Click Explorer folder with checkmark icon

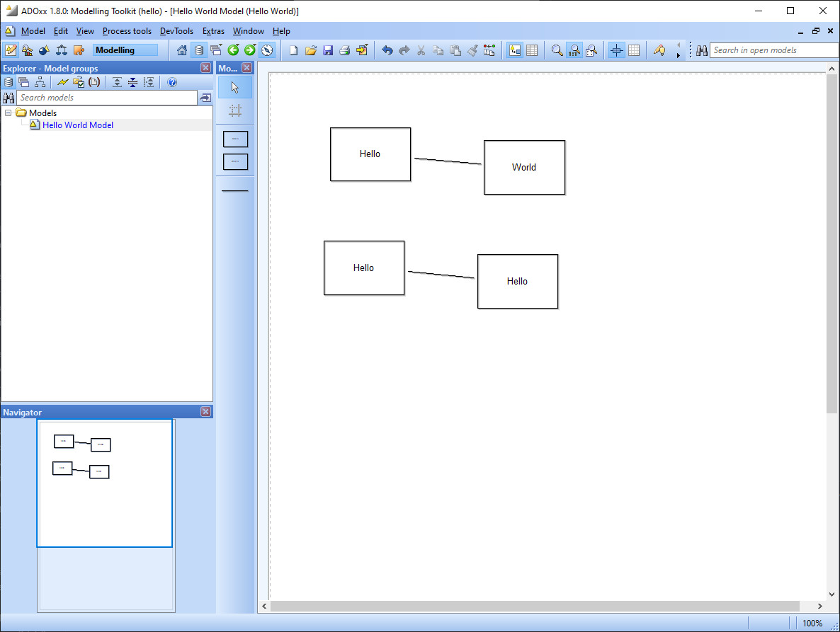point(79,82)
